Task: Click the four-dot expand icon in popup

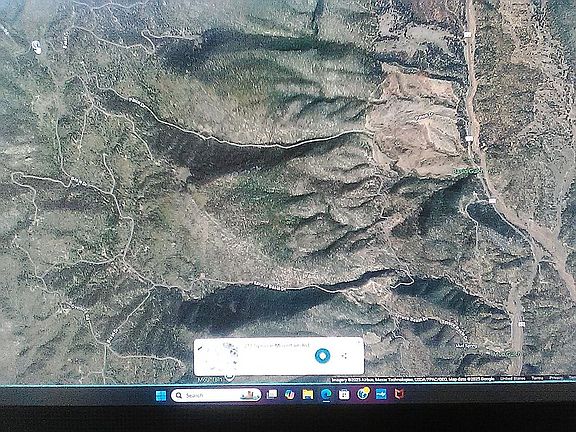Action: 345,356
